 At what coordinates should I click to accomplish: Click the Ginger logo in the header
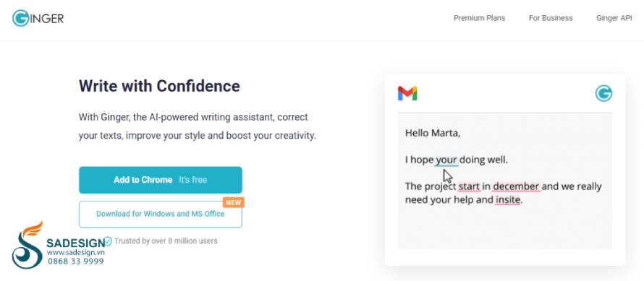tap(38, 19)
